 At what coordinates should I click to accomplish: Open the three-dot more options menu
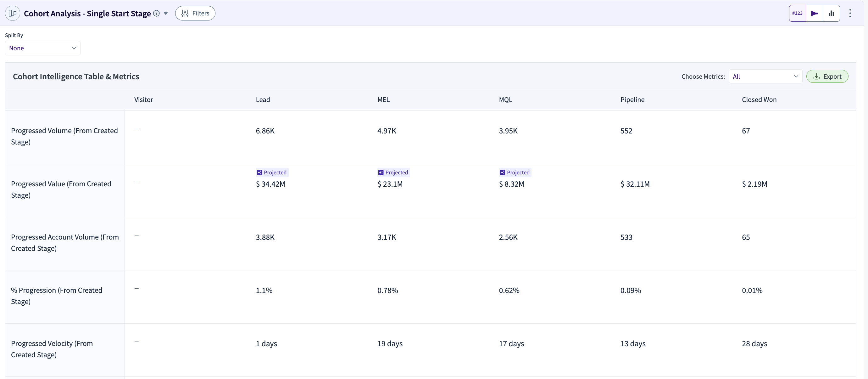(x=850, y=13)
